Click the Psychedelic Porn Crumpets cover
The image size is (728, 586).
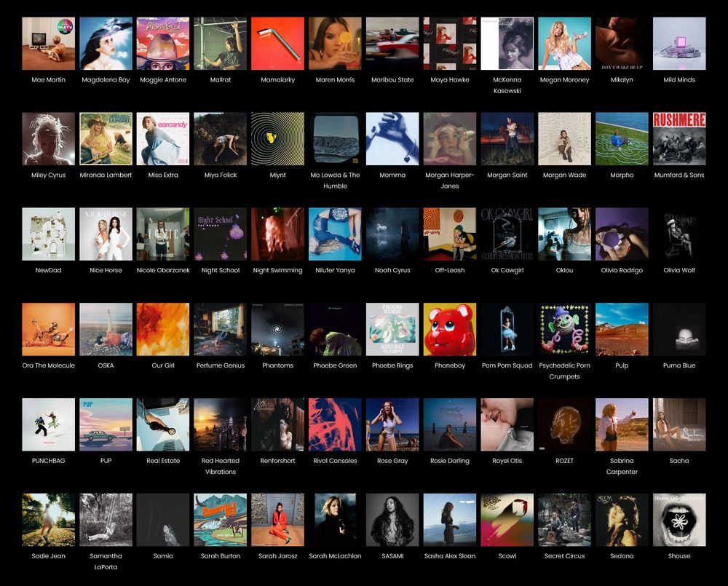click(x=565, y=329)
